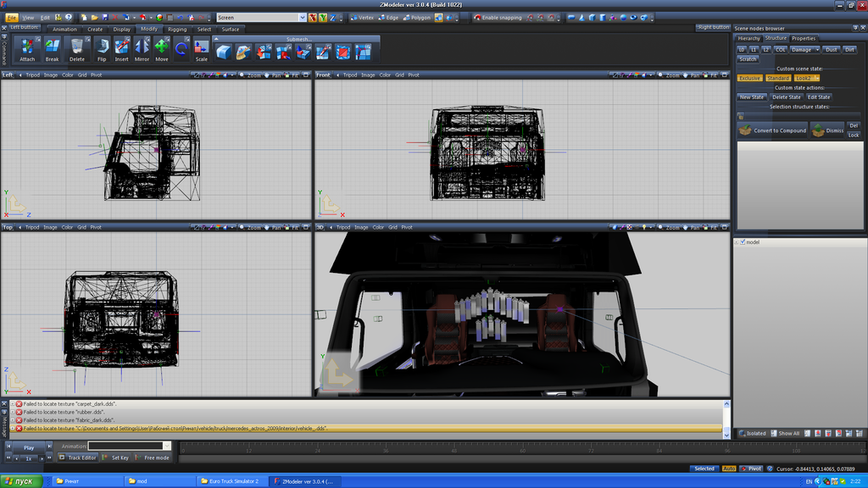Select the Scale tool

point(202,48)
